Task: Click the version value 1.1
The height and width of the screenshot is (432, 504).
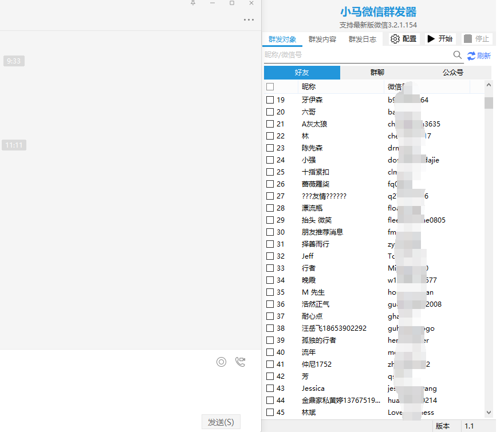Action: click(x=469, y=426)
